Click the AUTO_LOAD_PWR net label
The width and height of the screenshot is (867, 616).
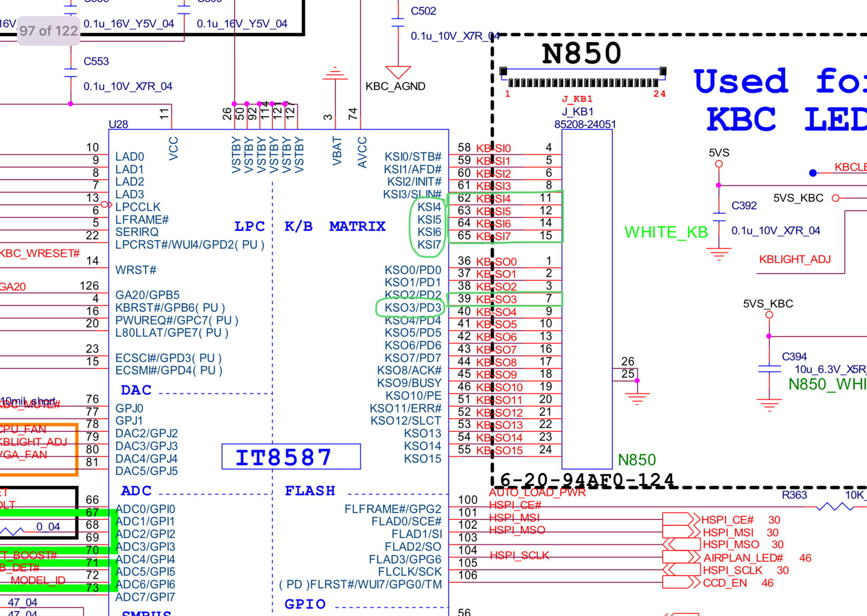pos(537,492)
